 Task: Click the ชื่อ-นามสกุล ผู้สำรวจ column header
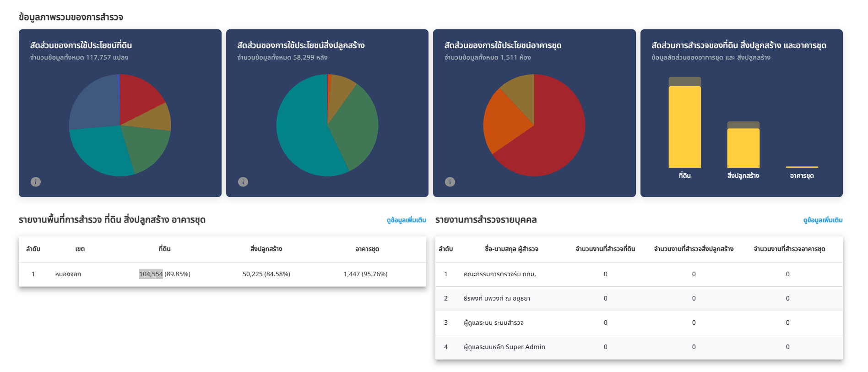[x=511, y=249]
